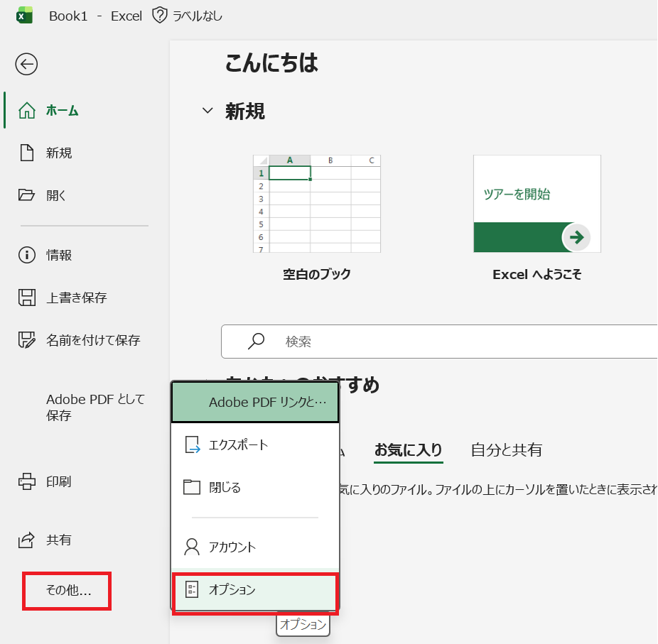Click the Excel logo in title bar

24,16
